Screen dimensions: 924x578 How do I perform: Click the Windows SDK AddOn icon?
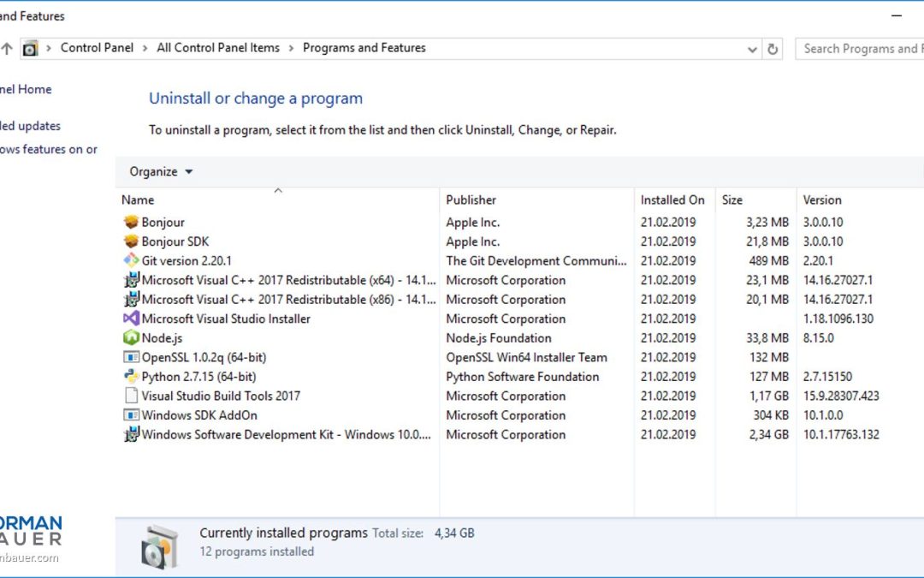[131, 415]
